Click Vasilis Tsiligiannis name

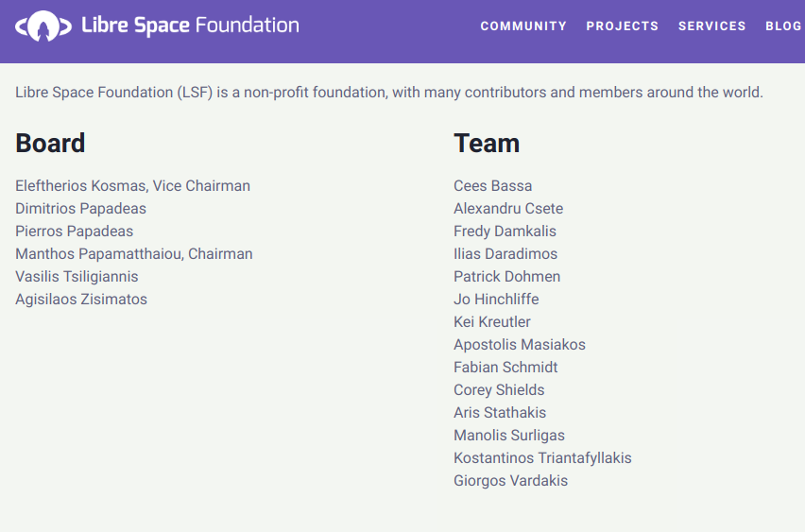(x=77, y=277)
